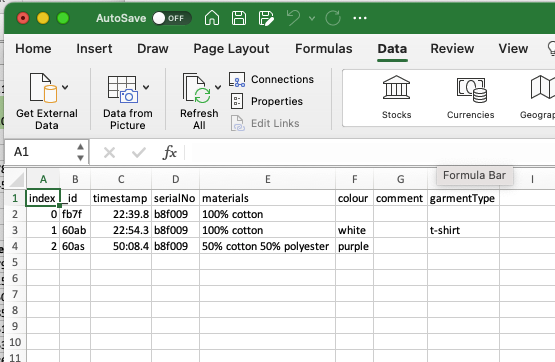Click the Save As pencil disk icon
This screenshot has width=555, height=362.
click(x=266, y=18)
